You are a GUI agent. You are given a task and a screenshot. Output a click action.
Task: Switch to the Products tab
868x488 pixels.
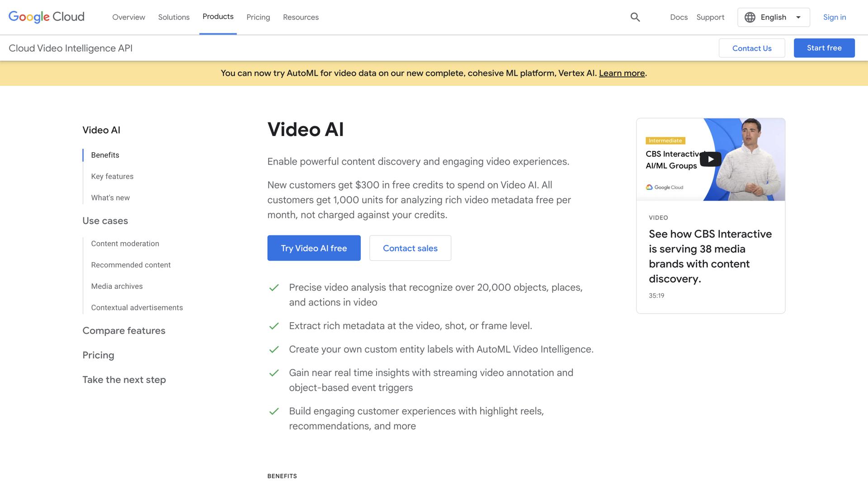pos(218,17)
